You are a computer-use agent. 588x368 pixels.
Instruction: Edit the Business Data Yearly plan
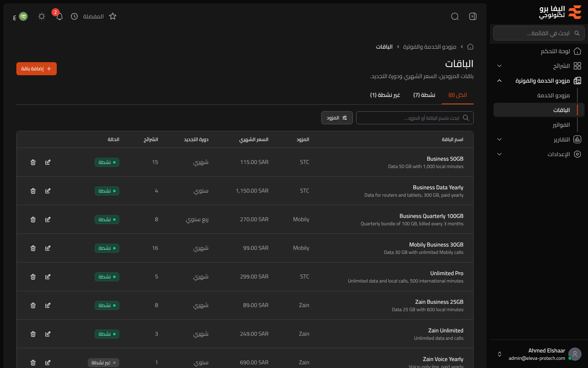[x=48, y=191]
